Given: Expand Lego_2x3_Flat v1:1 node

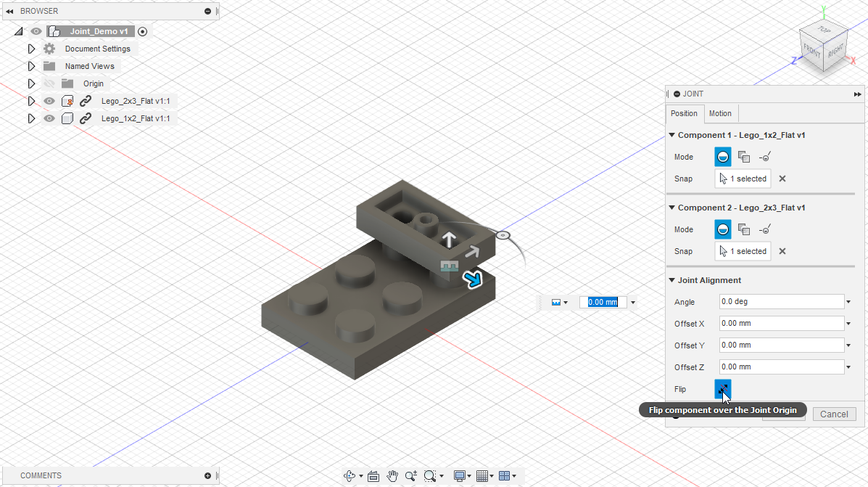Looking at the screenshot, I should (x=32, y=101).
